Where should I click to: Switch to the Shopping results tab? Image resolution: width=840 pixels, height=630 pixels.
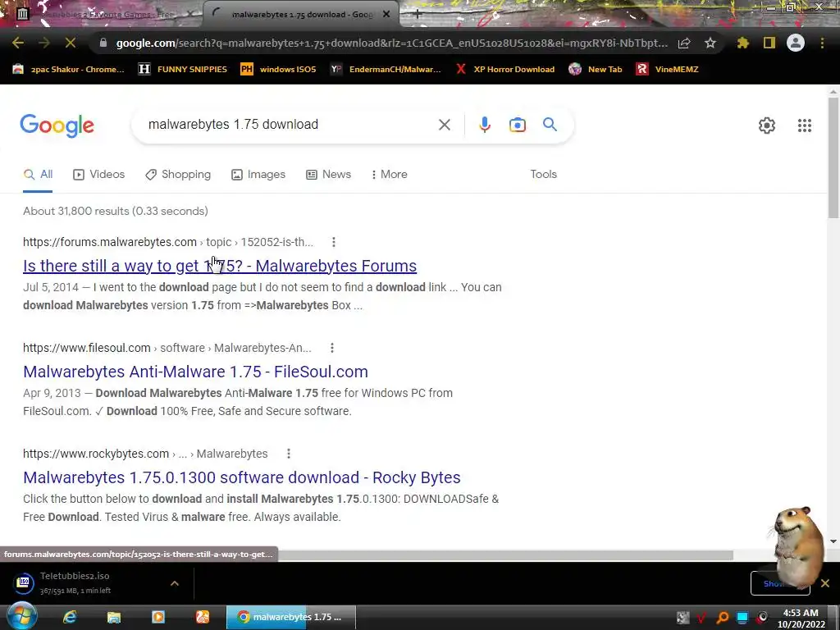(178, 174)
